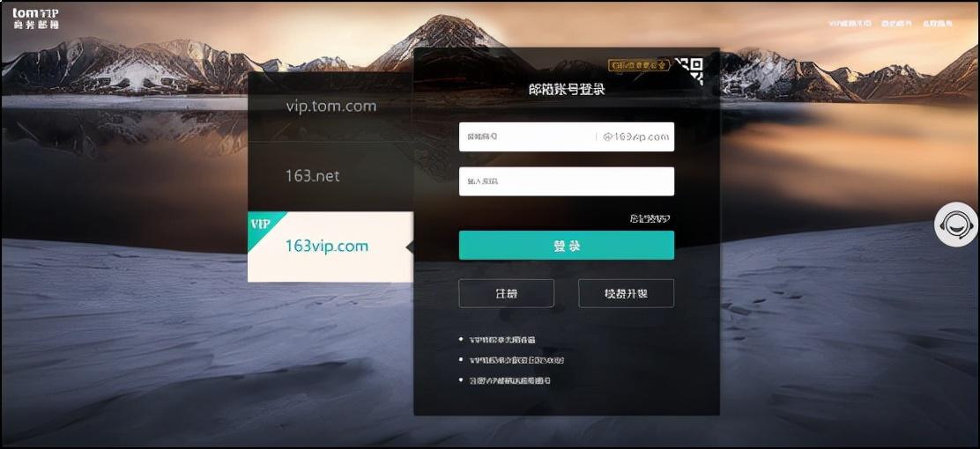Click the first top-right header link
This screenshot has width=980, height=449.
coord(850,23)
